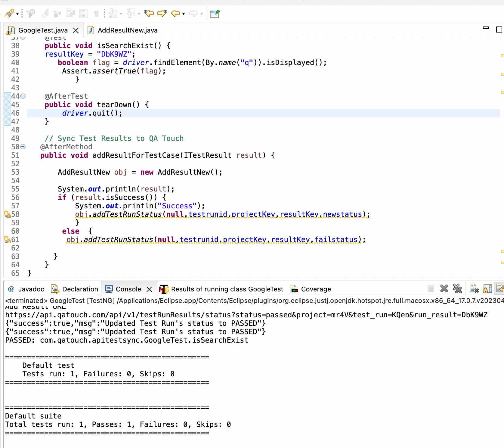Click Remove All Terminated Launches icon

tap(457, 289)
